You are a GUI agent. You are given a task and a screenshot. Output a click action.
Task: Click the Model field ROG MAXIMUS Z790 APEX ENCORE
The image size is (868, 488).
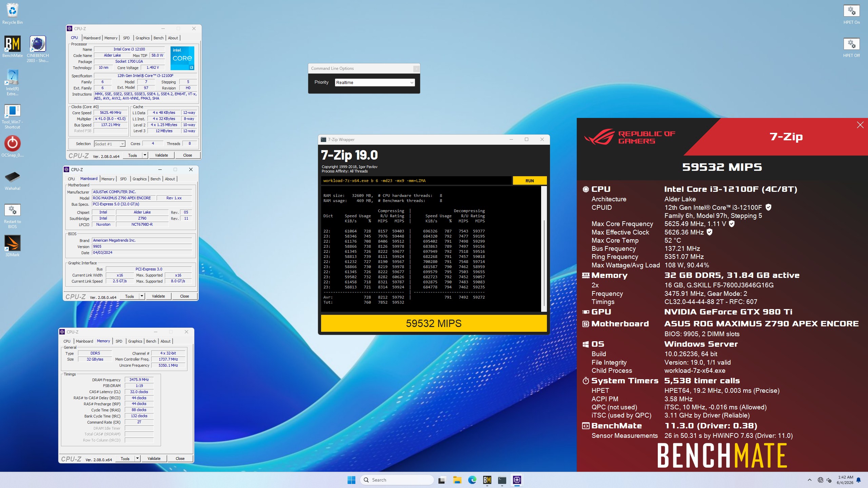click(x=123, y=198)
